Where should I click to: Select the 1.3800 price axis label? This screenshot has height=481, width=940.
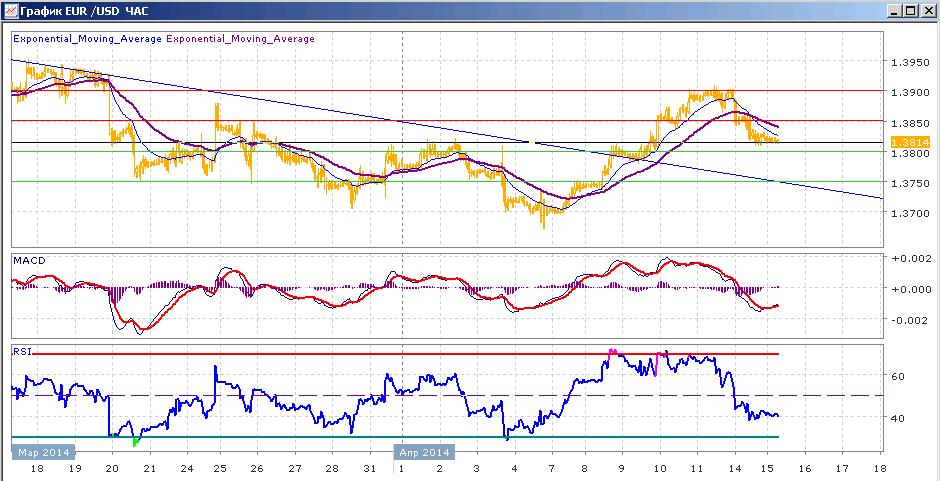[x=910, y=154]
